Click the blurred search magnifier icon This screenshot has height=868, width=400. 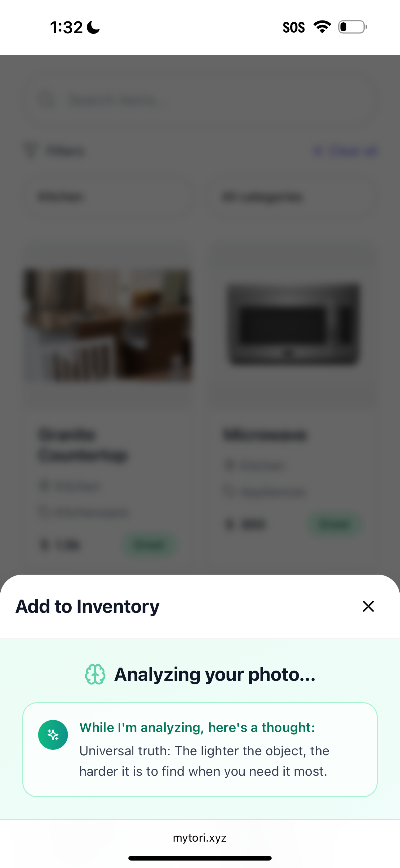(x=47, y=100)
